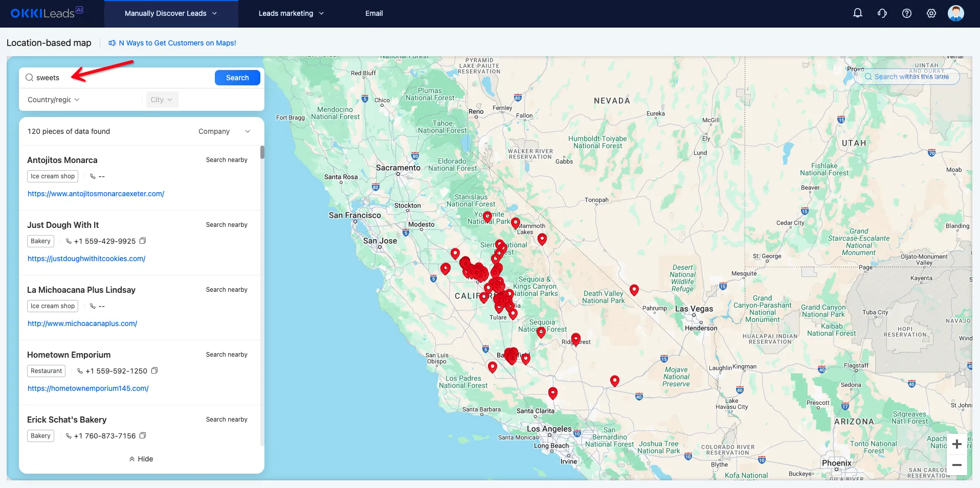980x488 pixels.
Task: Click the Bakery tag under Just Dough With It
Action: (x=40, y=241)
